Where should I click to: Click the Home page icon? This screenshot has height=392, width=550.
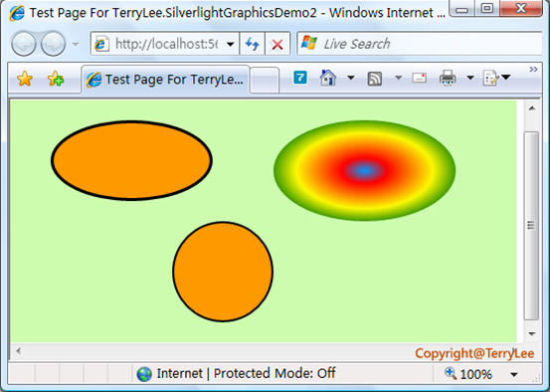pyautogui.click(x=328, y=78)
